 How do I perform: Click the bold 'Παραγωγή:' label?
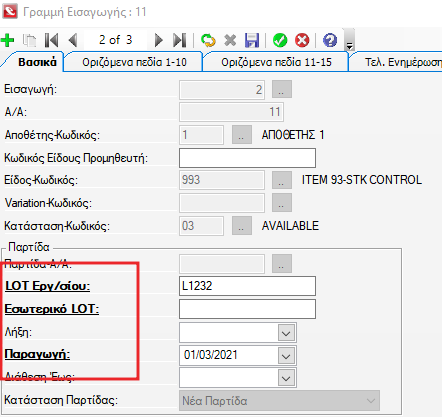tap(37, 354)
